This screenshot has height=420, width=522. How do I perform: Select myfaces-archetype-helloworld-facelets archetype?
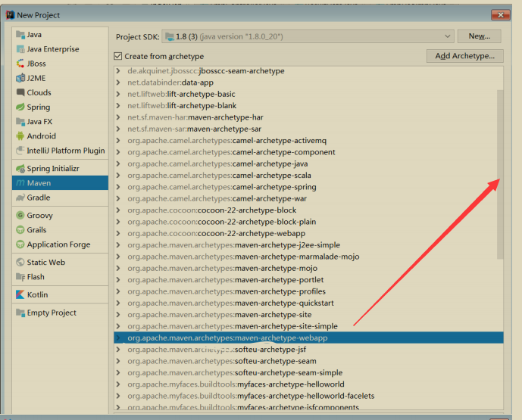(x=308, y=396)
